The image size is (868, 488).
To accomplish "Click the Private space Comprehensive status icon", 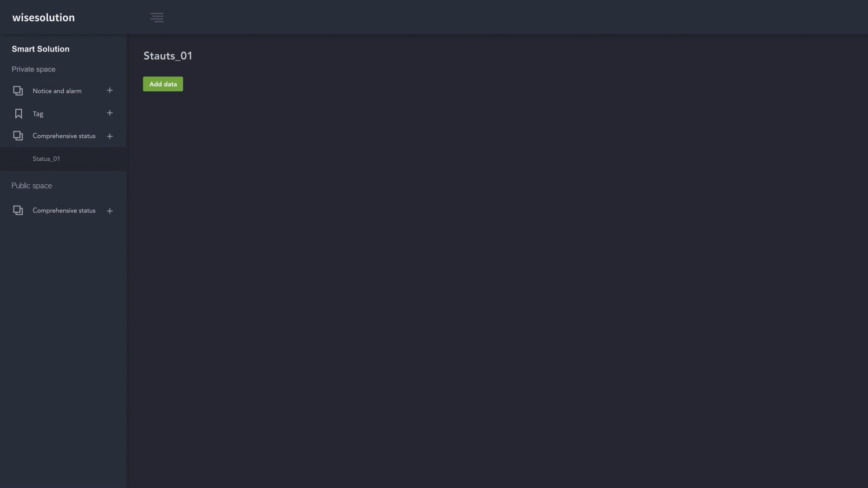I will pos(18,136).
